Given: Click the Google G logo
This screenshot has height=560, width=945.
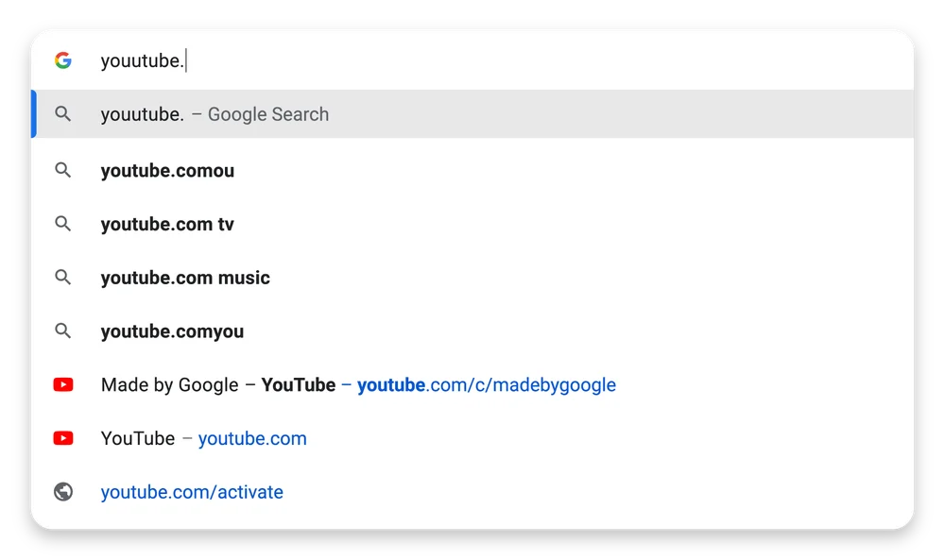Looking at the screenshot, I should (x=63, y=60).
